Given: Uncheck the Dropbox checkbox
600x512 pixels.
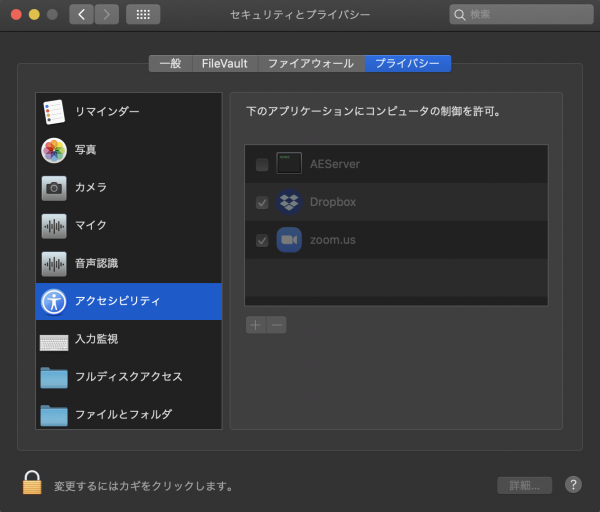Looking at the screenshot, I should pos(262,202).
